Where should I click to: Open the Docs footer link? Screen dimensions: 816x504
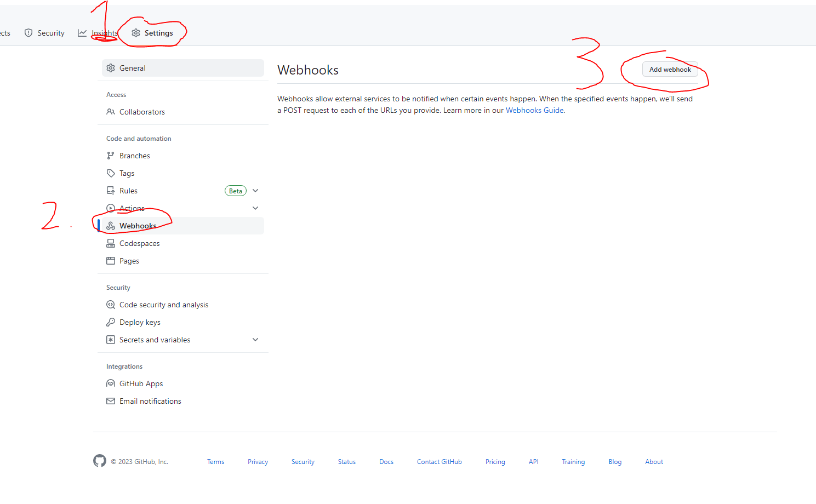[x=386, y=462]
